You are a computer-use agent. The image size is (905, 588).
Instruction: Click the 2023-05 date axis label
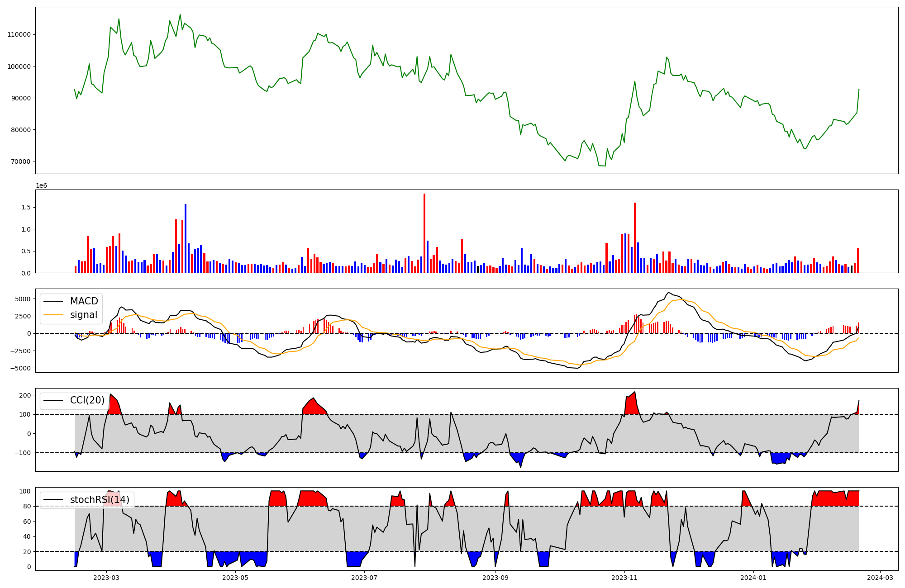pos(235,577)
